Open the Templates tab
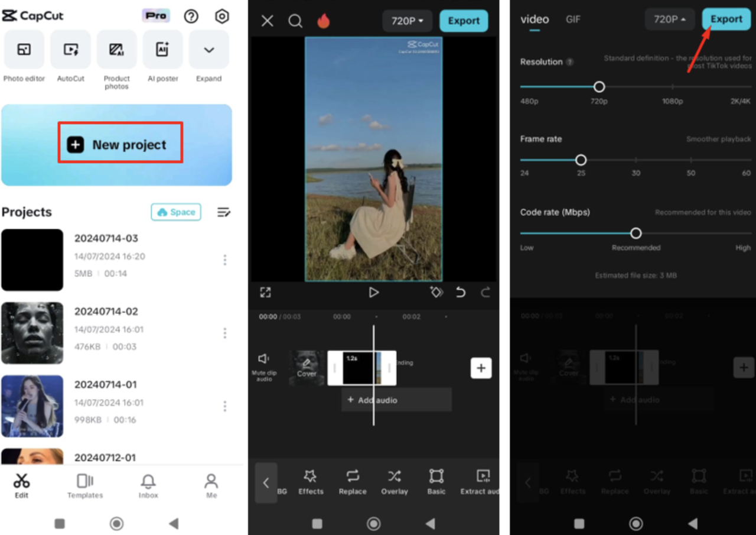756x535 pixels. click(x=84, y=485)
